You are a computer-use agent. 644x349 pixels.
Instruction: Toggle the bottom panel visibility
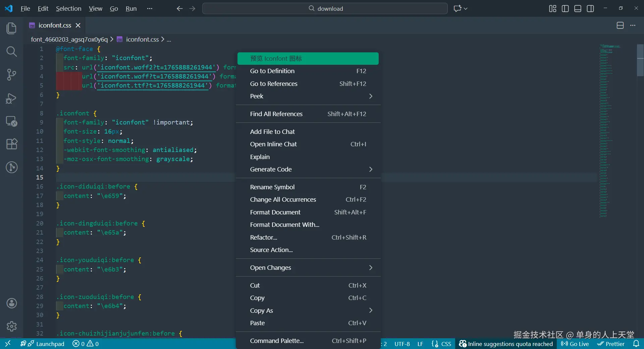click(578, 8)
